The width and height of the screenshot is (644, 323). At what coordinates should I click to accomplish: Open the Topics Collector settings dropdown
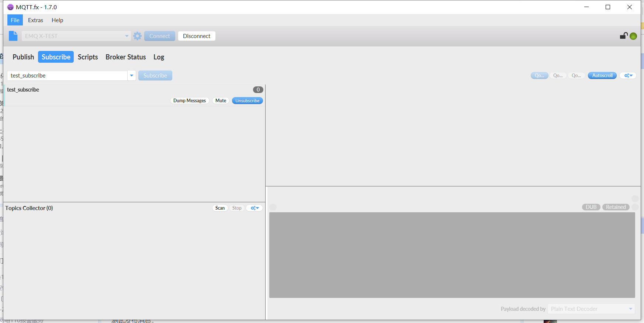[255, 208]
